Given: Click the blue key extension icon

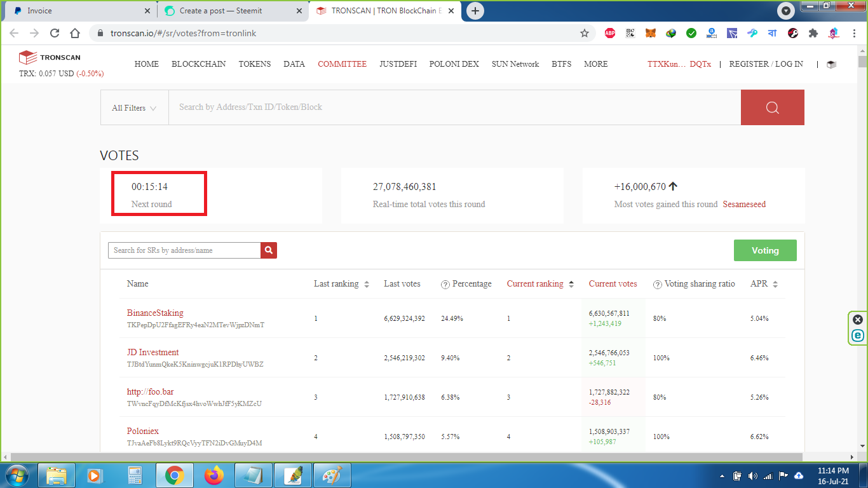Looking at the screenshot, I should (752, 33).
